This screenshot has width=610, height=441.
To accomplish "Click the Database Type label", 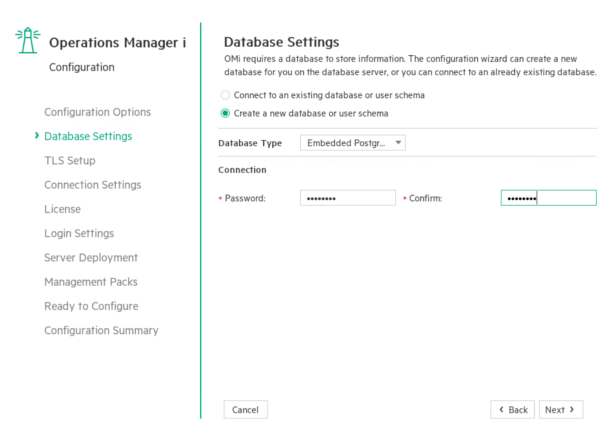I will tap(250, 143).
